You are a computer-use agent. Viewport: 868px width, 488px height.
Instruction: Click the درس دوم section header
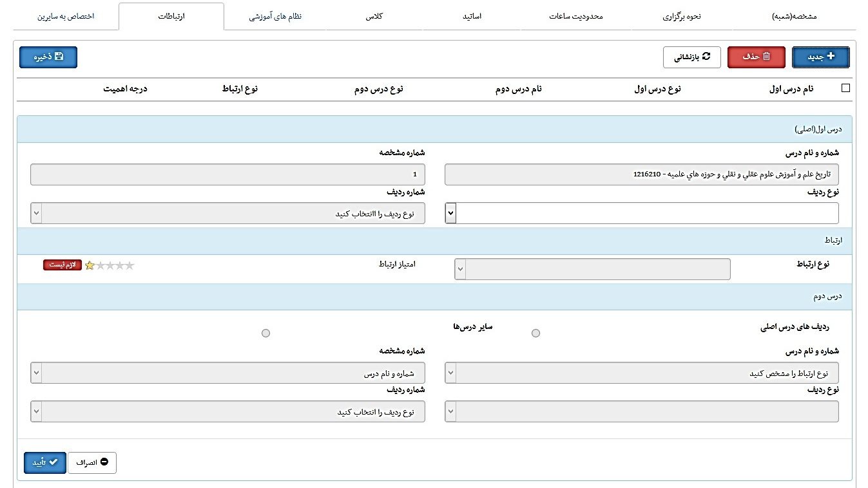(434, 297)
